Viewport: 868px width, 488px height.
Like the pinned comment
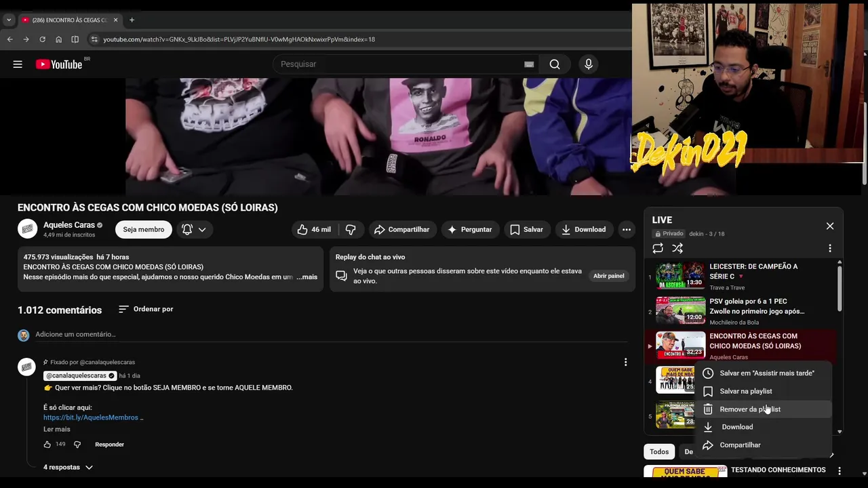point(47,445)
